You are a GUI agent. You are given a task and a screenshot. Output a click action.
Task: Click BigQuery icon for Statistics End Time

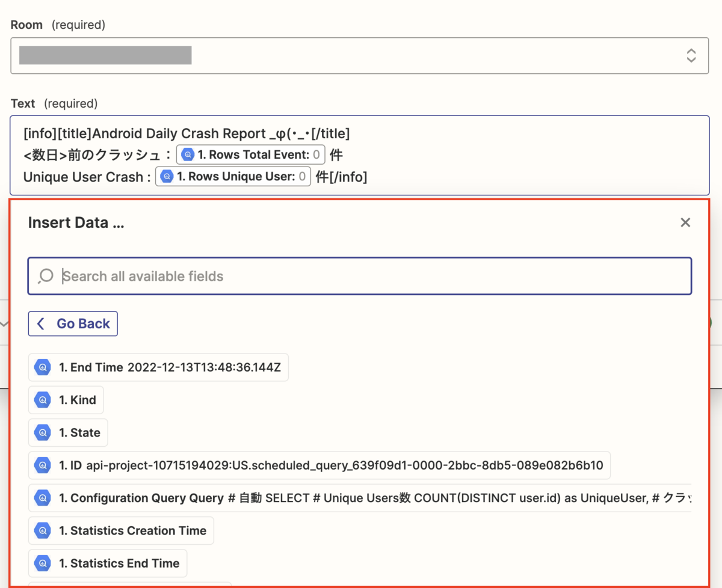(x=43, y=563)
